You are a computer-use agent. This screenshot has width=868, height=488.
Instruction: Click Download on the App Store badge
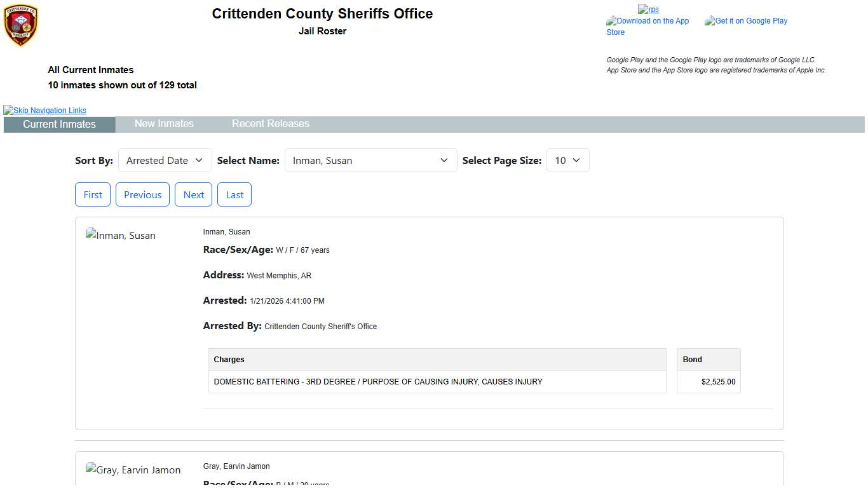(x=648, y=26)
